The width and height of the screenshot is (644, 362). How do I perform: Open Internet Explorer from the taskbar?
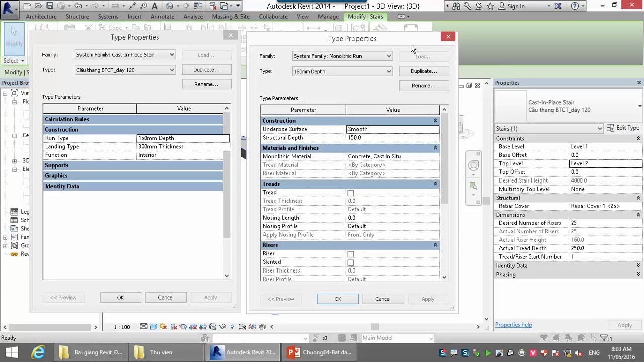click(38, 352)
